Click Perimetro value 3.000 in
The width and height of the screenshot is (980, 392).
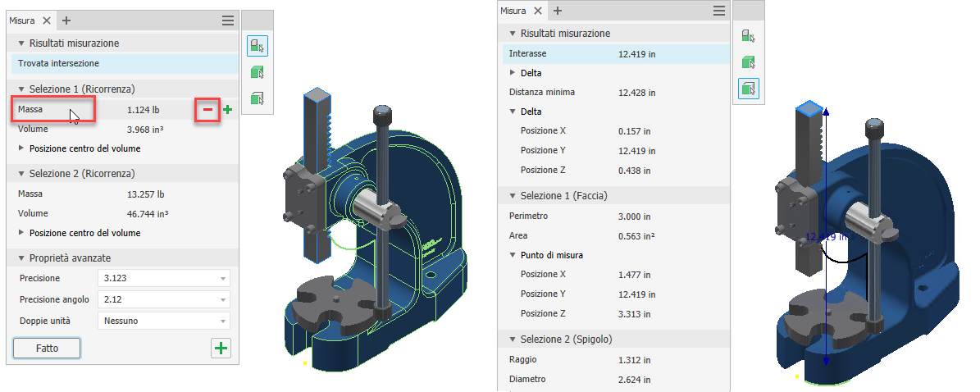coord(635,217)
